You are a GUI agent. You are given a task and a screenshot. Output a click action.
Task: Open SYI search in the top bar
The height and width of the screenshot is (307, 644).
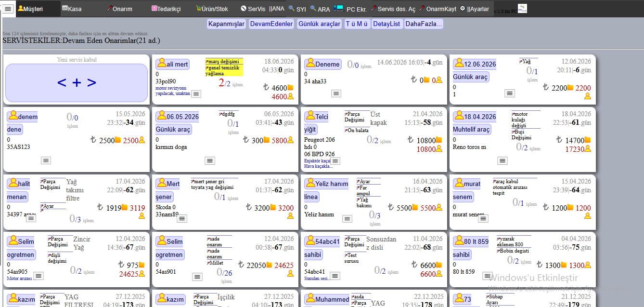pyautogui.click(x=297, y=9)
